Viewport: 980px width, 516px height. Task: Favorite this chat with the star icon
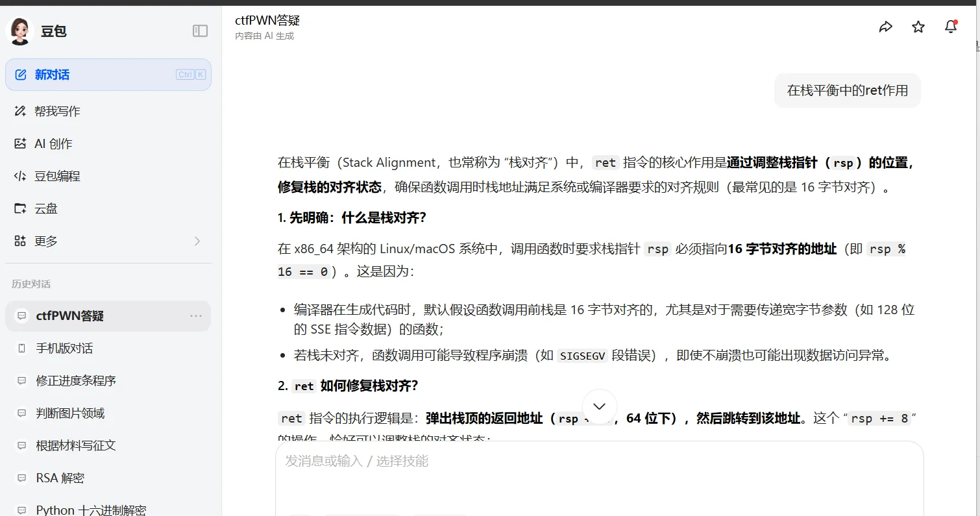coord(918,27)
